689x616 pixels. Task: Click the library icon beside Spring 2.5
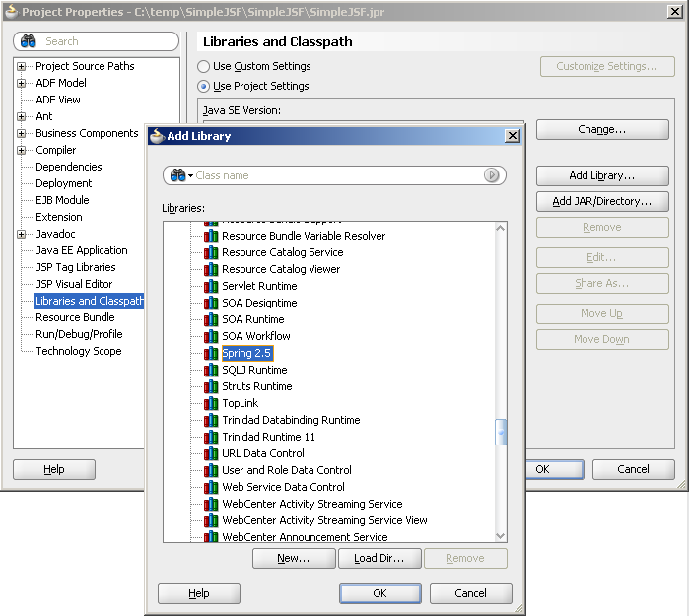[211, 353]
